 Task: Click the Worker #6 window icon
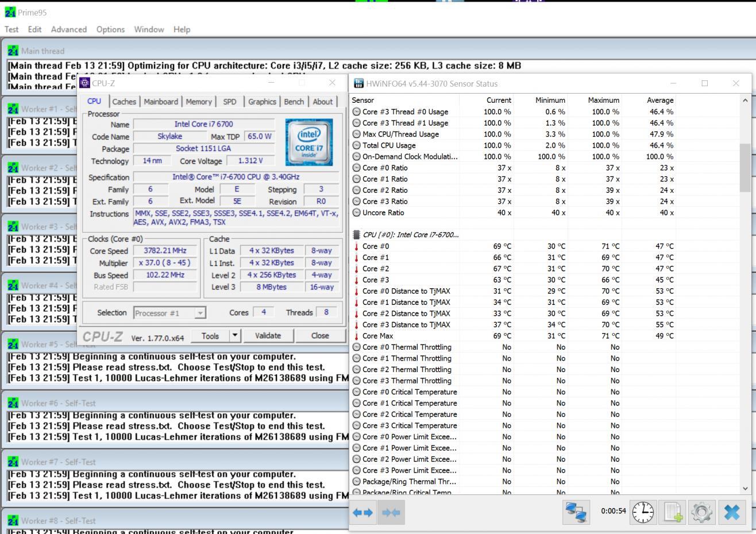point(13,403)
